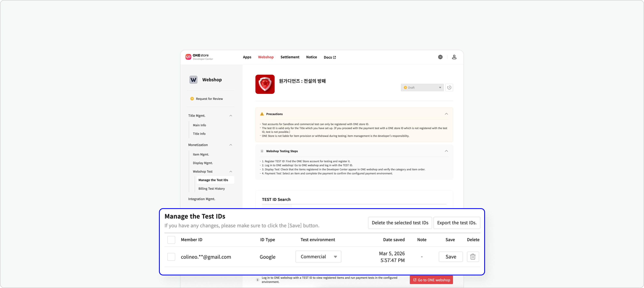Check the select-all Member ID checkbox

point(171,240)
